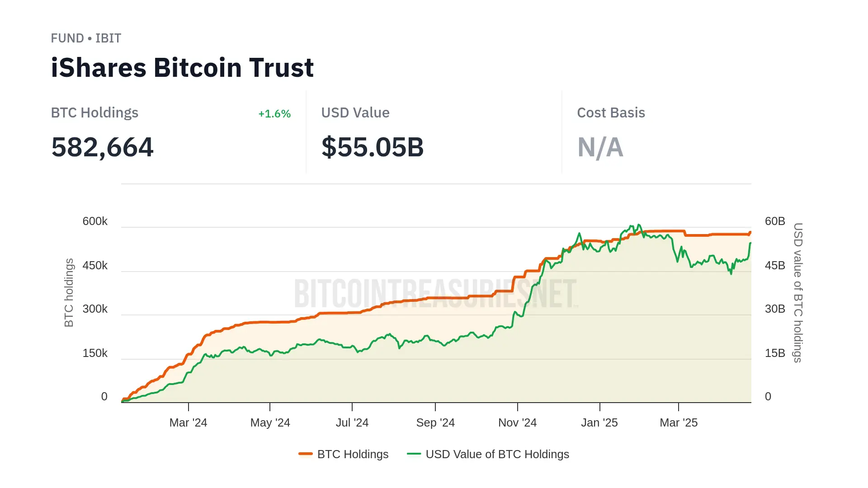Click the Sep '24 axis tick label

coord(435,423)
